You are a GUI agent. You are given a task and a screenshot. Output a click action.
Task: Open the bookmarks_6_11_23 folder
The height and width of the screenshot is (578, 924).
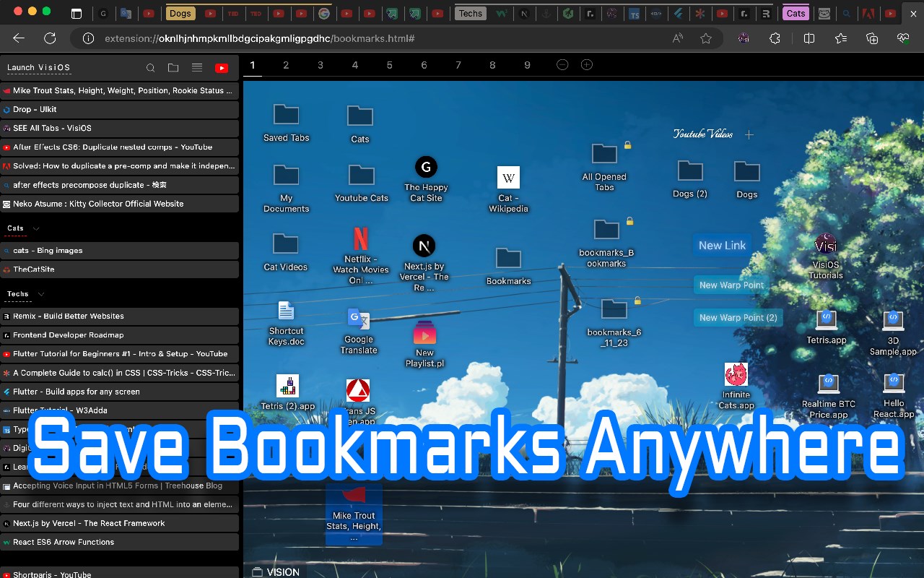tap(614, 322)
